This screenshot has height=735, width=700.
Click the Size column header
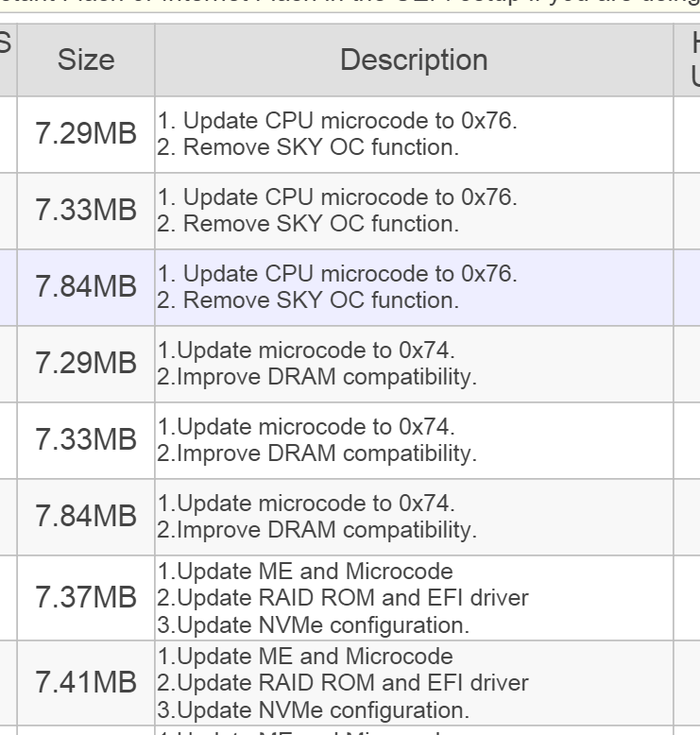tap(86, 60)
